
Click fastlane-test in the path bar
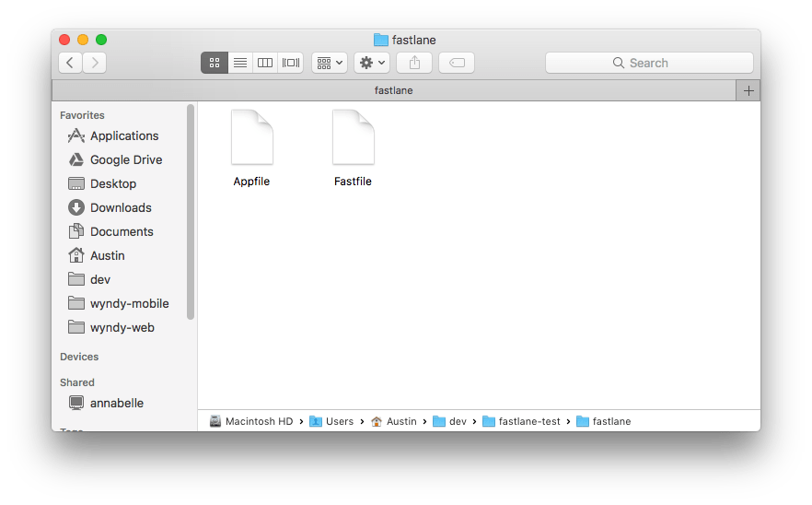(x=528, y=421)
